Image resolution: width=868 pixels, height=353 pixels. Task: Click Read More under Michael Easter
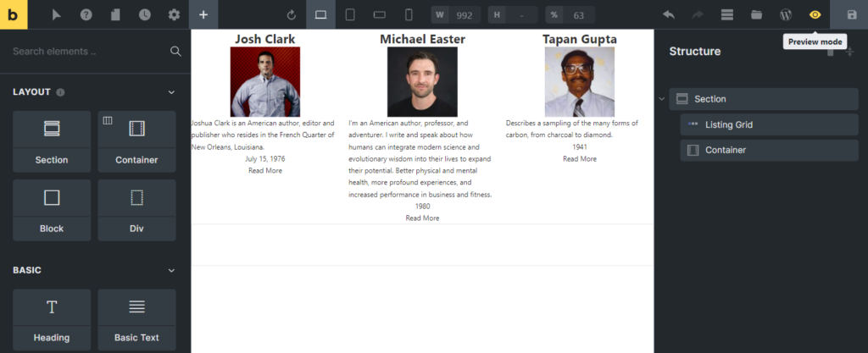[422, 218]
